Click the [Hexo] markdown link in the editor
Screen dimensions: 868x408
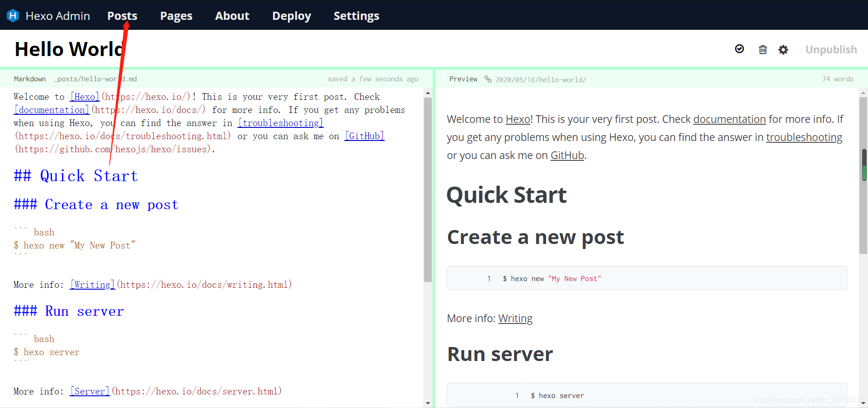click(x=85, y=97)
